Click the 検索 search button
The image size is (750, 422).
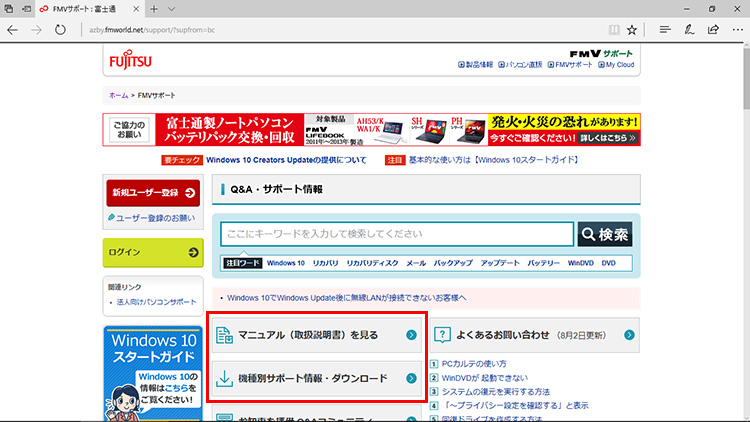click(604, 234)
